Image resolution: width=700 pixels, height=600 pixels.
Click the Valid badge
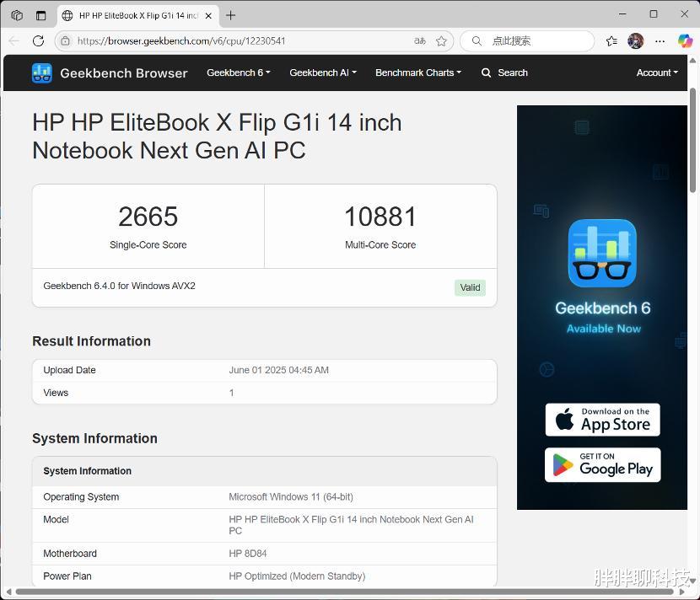click(470, 287)
